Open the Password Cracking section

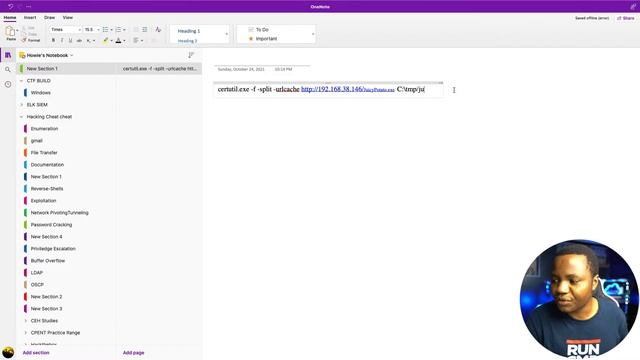pyautogui.click(x=51, y=224)
